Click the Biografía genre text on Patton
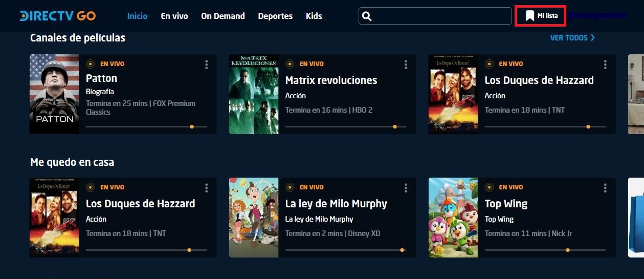 [100, 92]
